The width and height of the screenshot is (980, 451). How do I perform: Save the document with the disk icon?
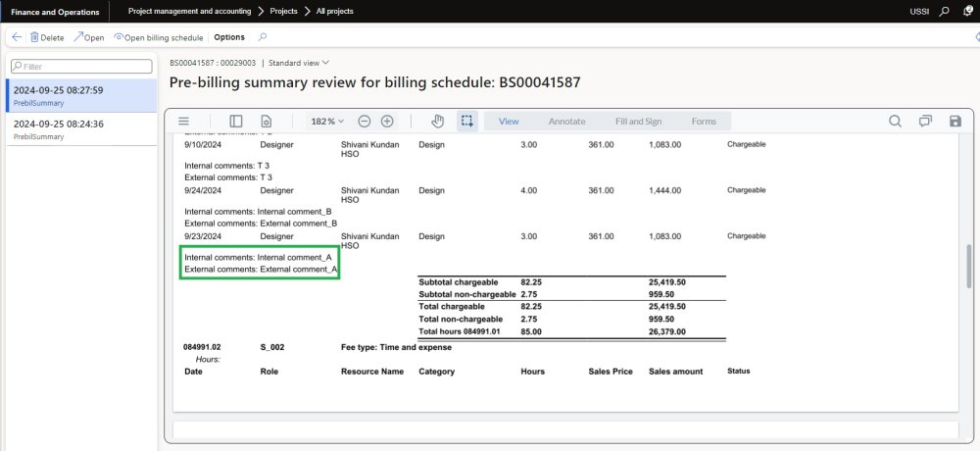click(x=955, y=121)
